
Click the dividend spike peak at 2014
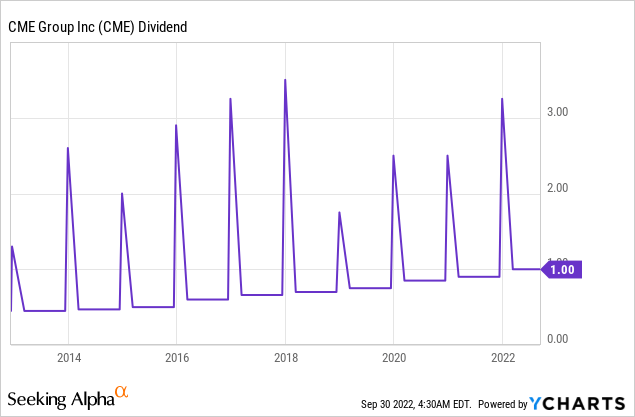coord(68,148)
